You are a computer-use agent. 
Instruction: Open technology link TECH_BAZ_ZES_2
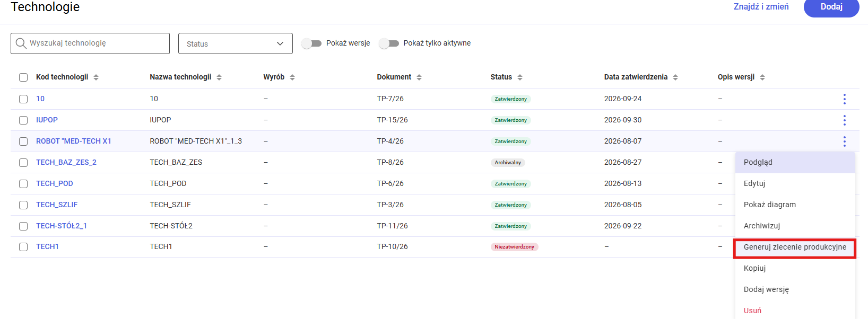66,163
